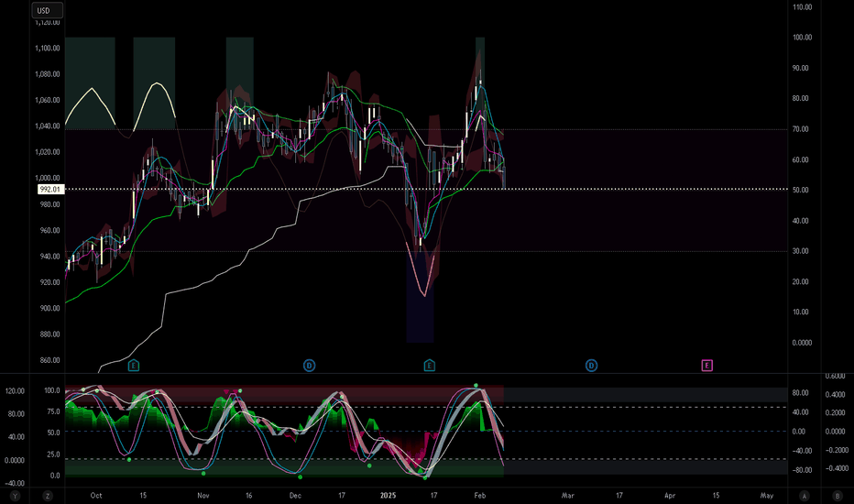Image resolution: width=854 pixels, height=504 pixels.
Task: Click the 75.0 oscillator scale label
Action: [52, 411]
